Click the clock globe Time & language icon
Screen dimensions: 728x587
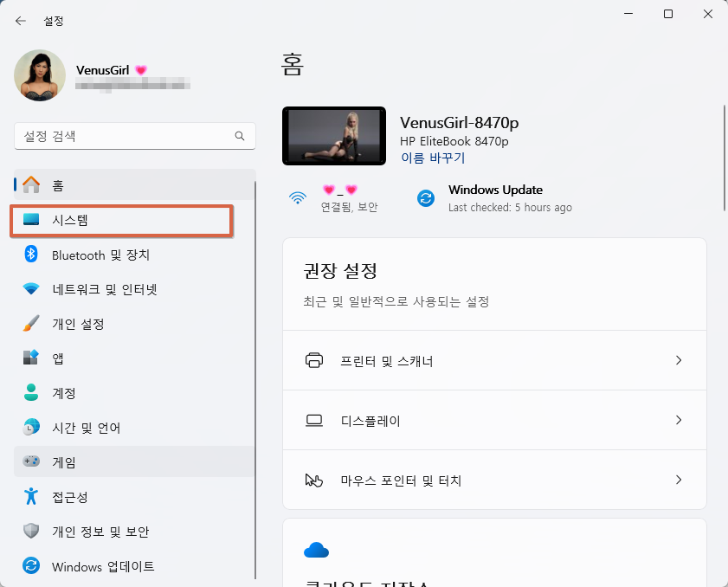31,427
